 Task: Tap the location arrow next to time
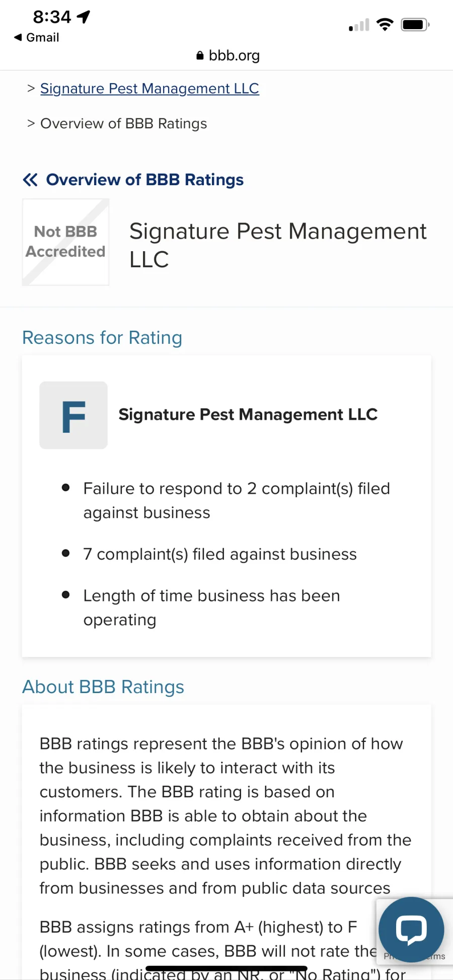(84, 17)
